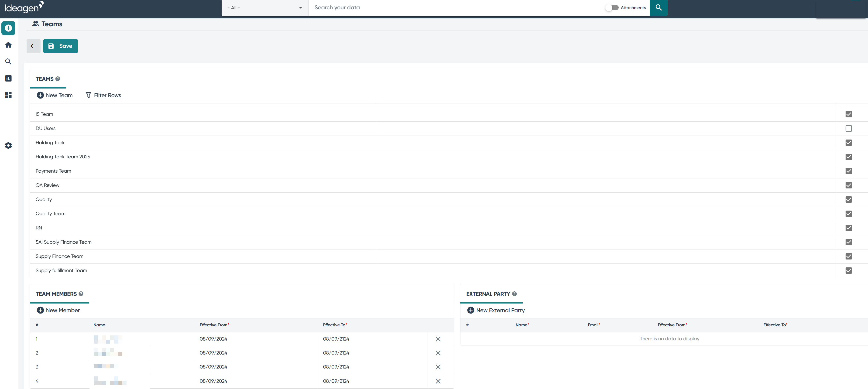Screen dimensions: 868x389
Task: Click the teal search button in top bar
Action: point(659,8)
